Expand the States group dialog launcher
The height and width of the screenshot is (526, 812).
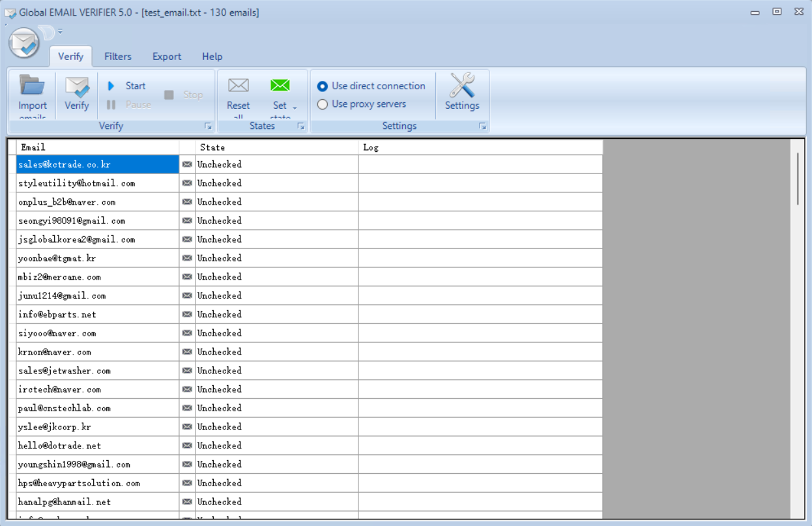[x=301, y=126]
